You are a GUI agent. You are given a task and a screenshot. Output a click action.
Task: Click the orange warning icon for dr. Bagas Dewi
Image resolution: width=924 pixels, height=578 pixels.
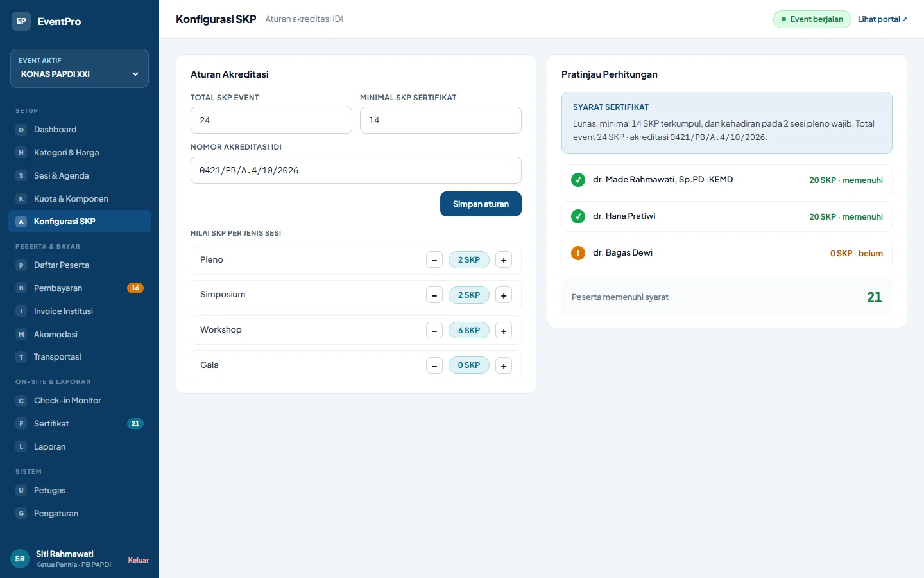point(578,253)
